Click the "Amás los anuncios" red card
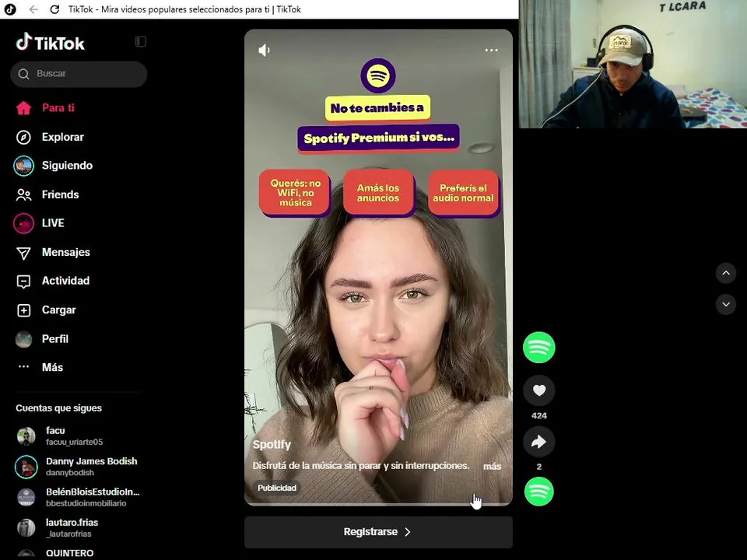Viewport: 747px width, 560px height. click(x=378, y=193)
